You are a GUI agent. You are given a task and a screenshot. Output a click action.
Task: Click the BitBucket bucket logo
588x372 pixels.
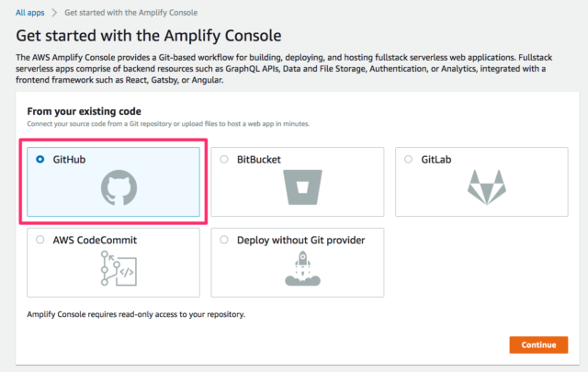click(302, 187)
